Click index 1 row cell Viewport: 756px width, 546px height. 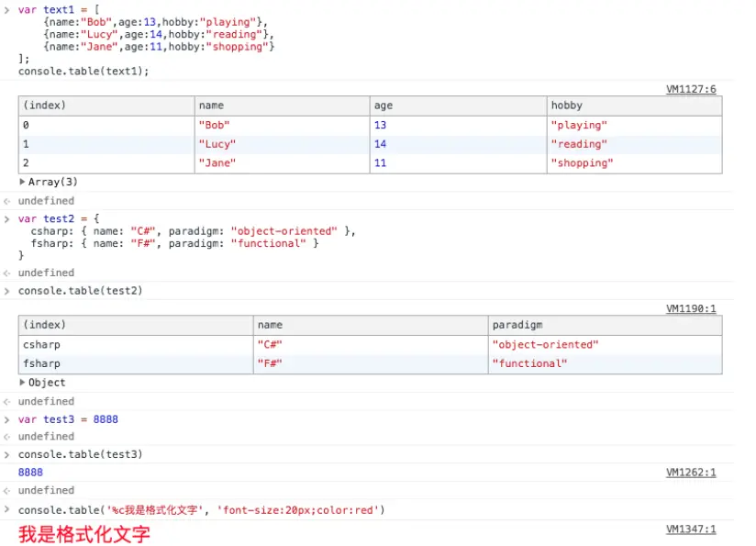(106, 144)
